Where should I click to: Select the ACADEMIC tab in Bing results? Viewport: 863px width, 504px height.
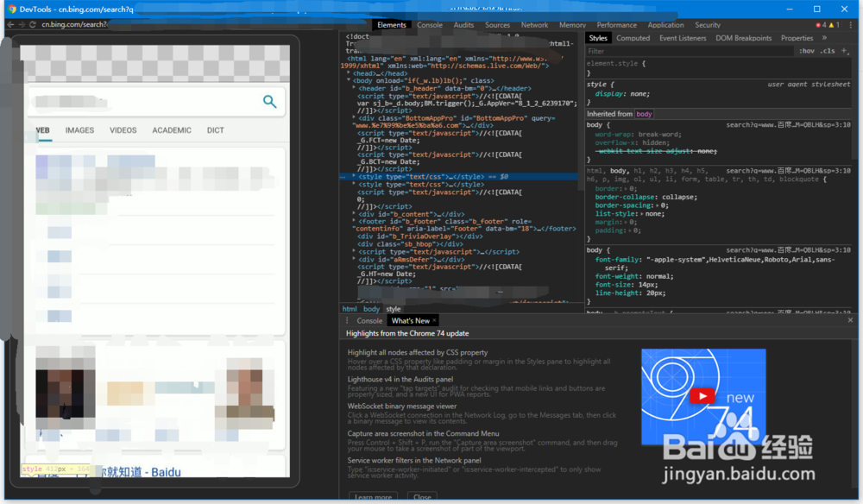pos(172,130)
